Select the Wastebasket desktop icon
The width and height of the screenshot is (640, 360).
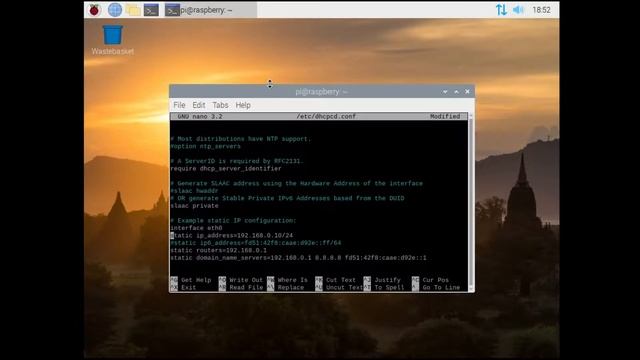click(x=113, y=40)
